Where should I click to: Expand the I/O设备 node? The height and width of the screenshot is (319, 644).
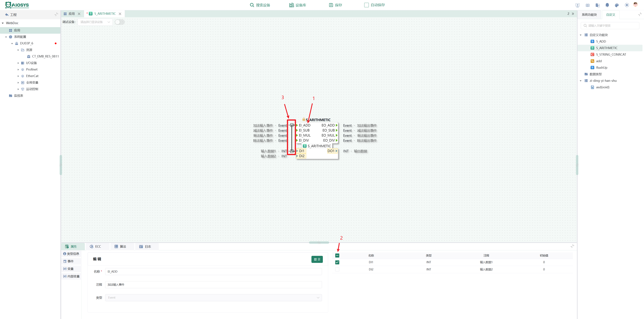tap(18, 63)
